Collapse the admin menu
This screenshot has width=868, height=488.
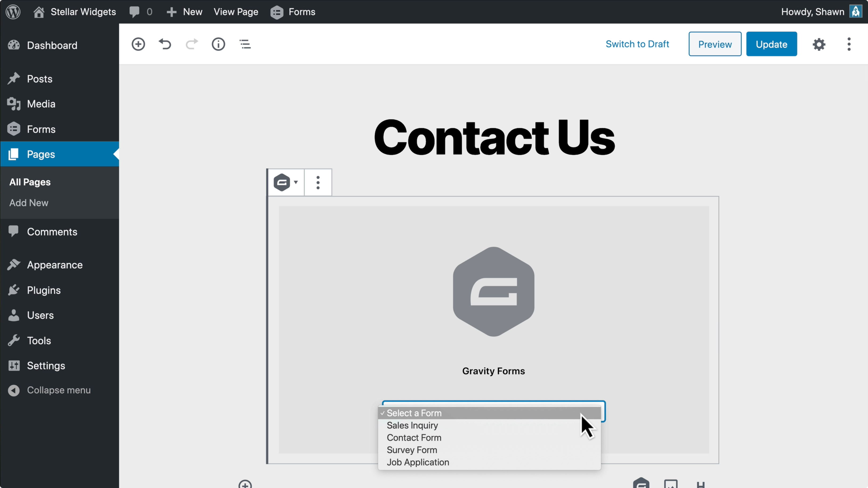coord(59,390)
